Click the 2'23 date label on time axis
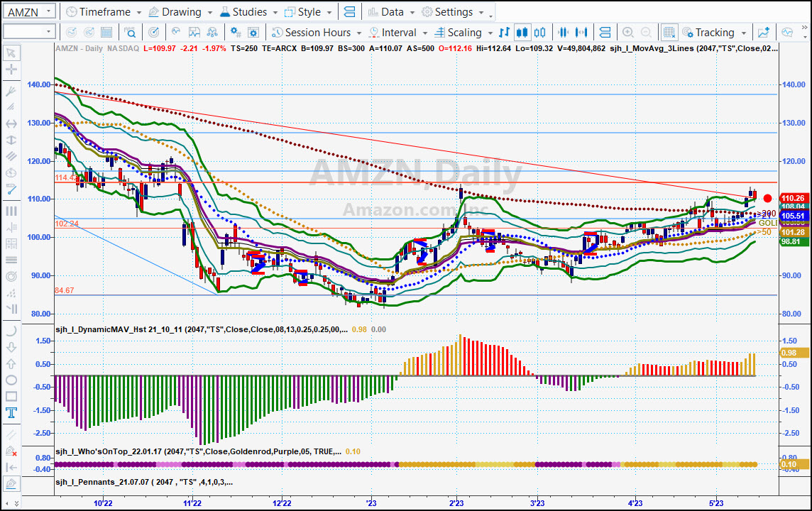The height and width of the screenshot is (511, 812). pyautogui.click(x=456, y=502)
